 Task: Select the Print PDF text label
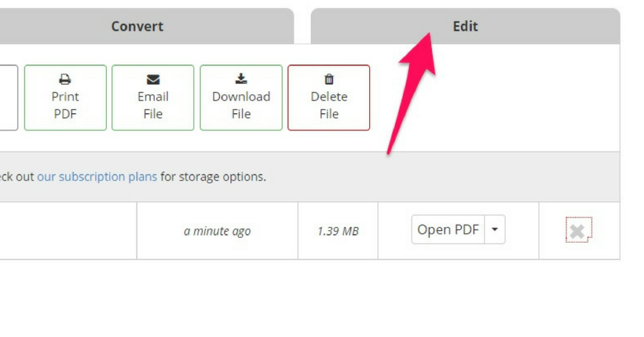pyautogui.click(x=65, y=105)
